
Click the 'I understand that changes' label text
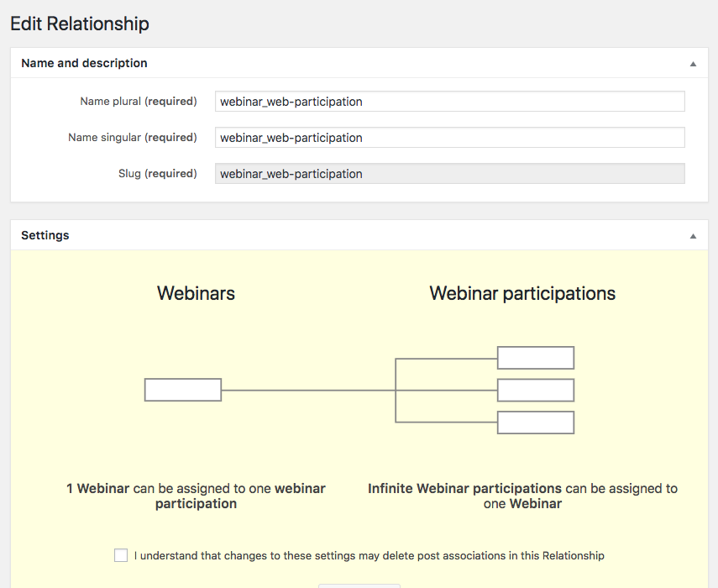click(369, 555)
